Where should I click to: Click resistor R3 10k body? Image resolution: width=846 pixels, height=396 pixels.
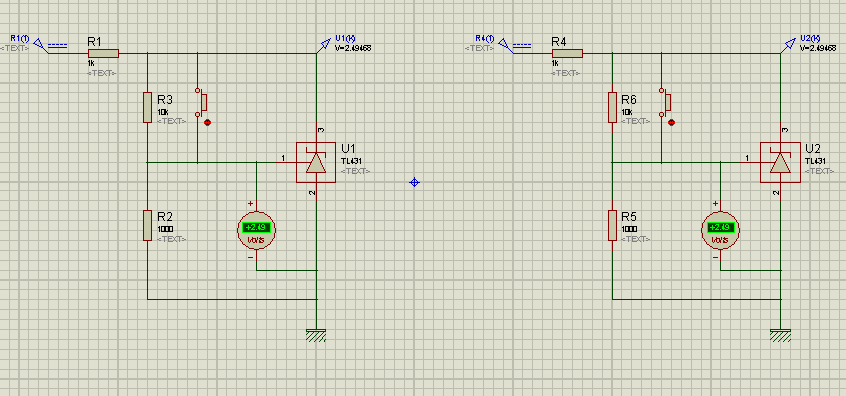[147, 107]
